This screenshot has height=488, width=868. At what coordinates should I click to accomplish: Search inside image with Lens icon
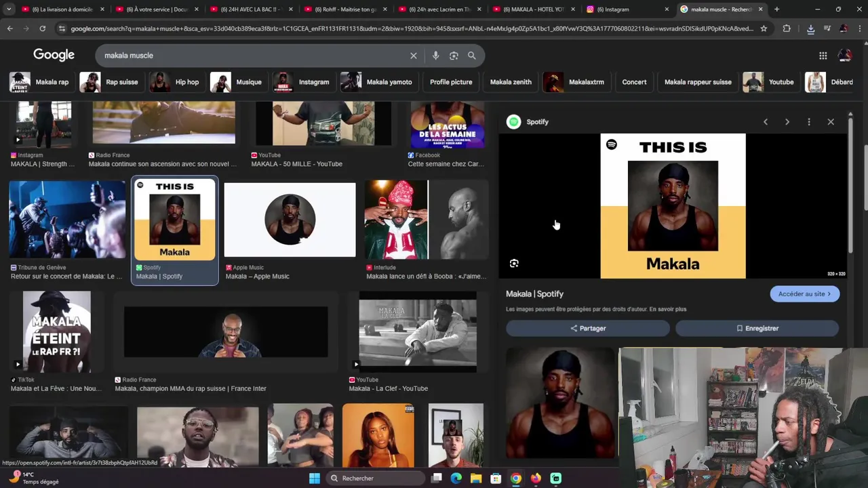pos(514,264)
